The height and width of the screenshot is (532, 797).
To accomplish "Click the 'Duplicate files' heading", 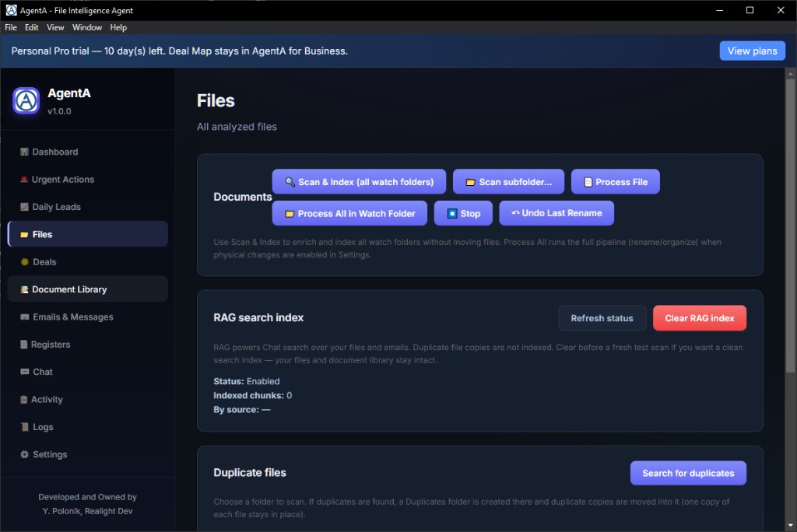I will [x=250, y=473].
